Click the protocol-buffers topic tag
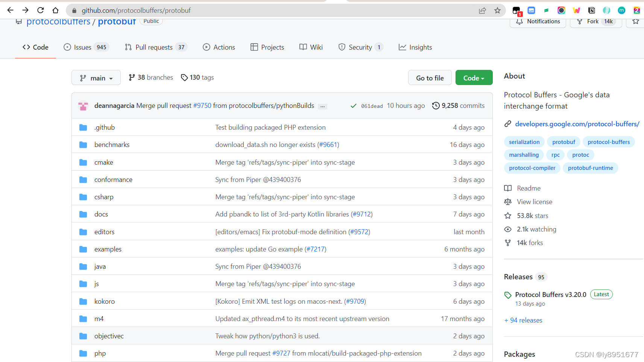Screen dimensions: 644x362 click(x=609, y=142)
